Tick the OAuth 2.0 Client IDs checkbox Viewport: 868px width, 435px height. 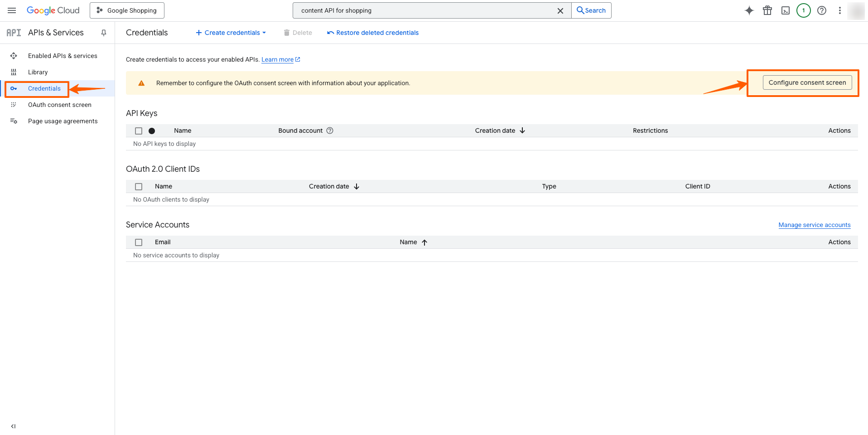pyautogui.click(x=139, y=187)
